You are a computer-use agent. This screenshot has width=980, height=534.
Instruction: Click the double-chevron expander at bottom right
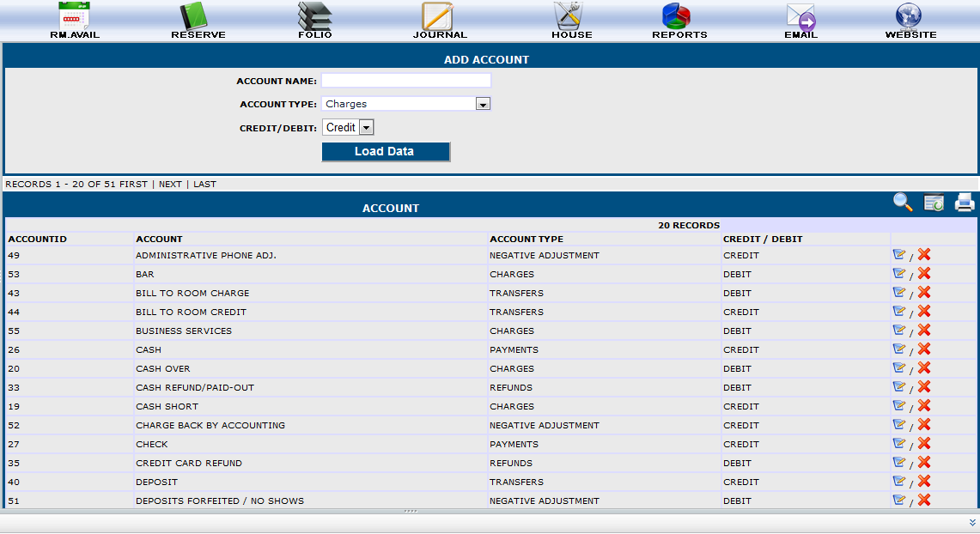pyautogui.click(x=972, y=523)
